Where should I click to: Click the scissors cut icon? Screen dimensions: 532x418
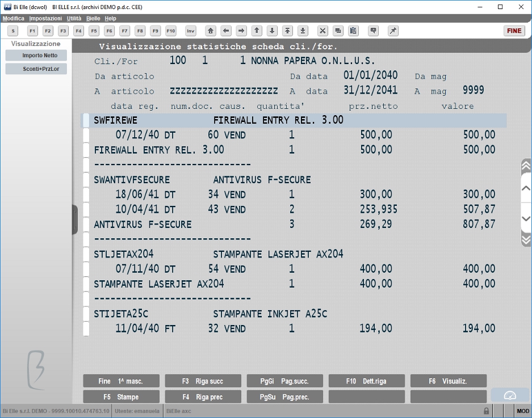pos(322,31)
